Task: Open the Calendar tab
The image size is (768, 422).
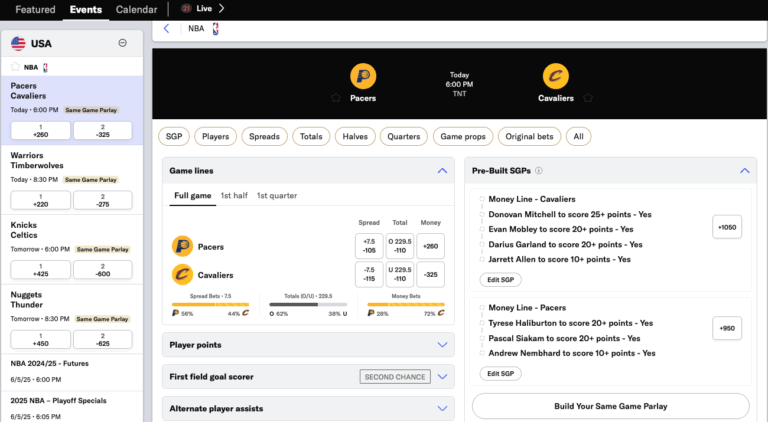Action: coord(136,9)
